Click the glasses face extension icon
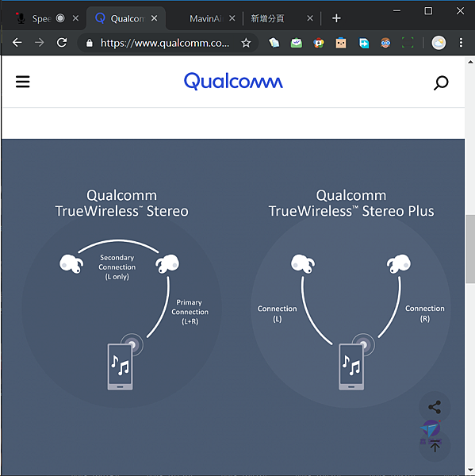Image resolution: width=475 pixels, height=476 pixels. [385, 43]
